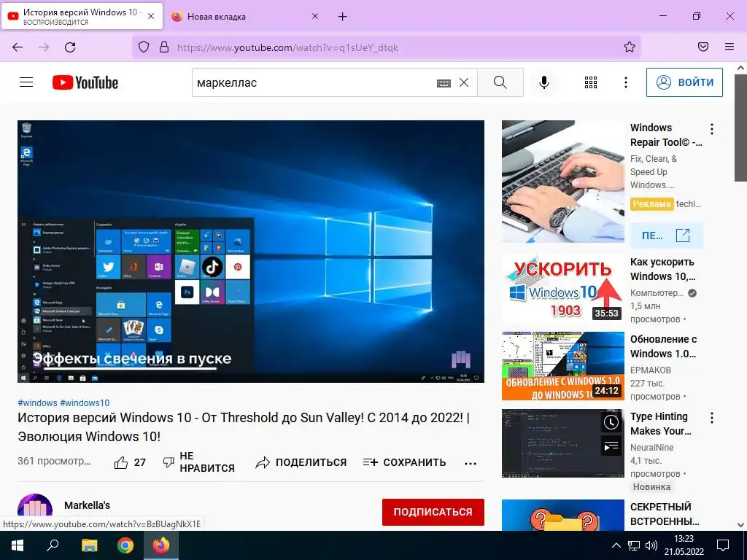Click ПОДЕЛИТЬСЯ share button

click(301, 462)
